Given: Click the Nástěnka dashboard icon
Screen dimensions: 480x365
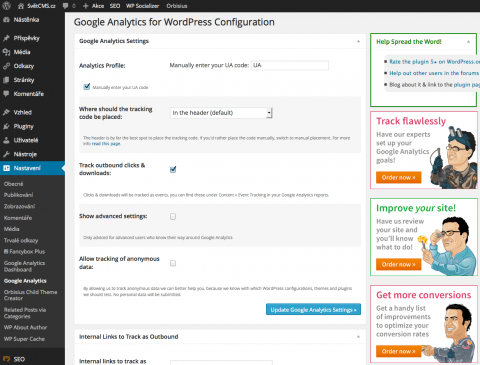Looking at the screenshot, I should point(6,20).
